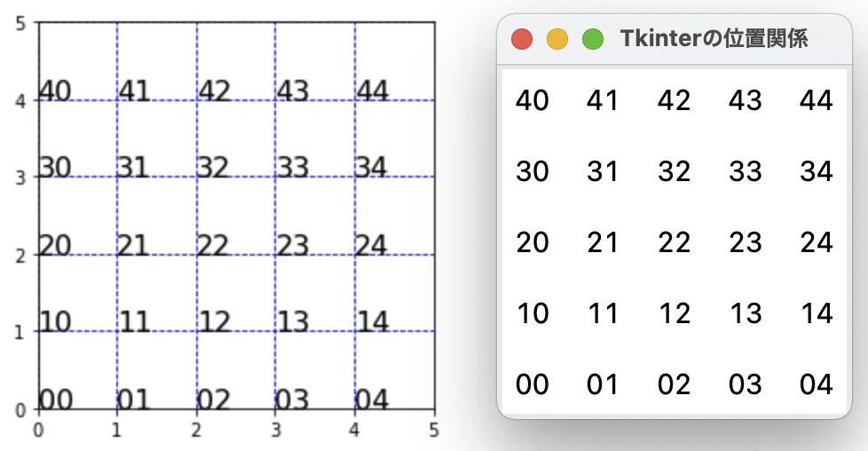868x451 pixels.
Task: Click label 00 in Tkinter window
Action: coord(533,384)
